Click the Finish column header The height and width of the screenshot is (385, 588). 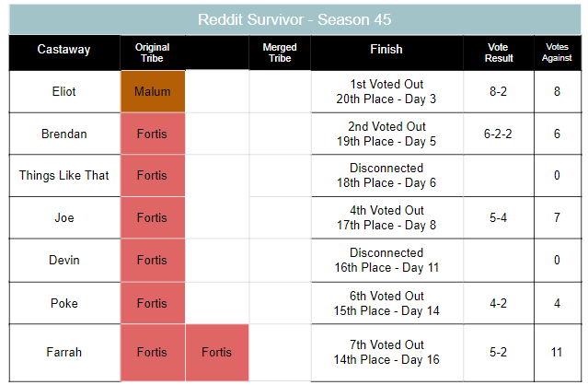click(386, 50)
